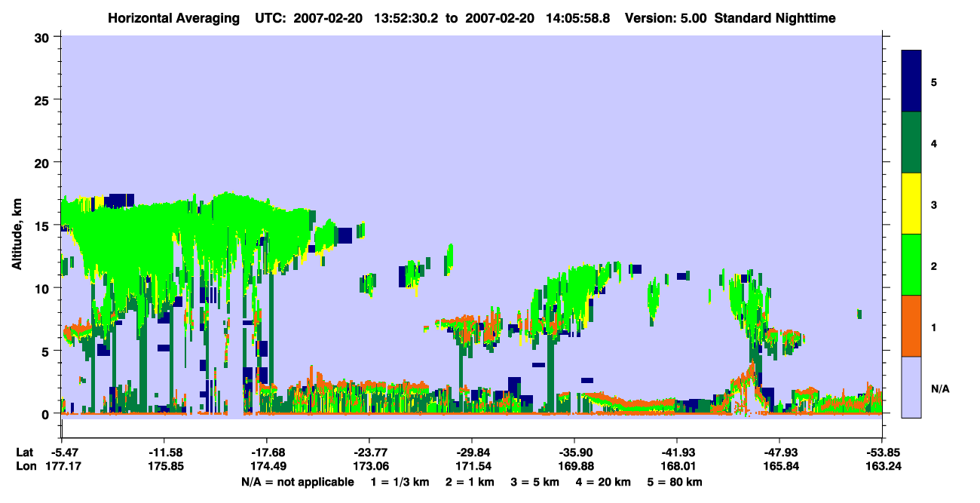The image size is (980, 503).
Task: Click 'Standard Nighttime' in the title
Action: point(776,17)
